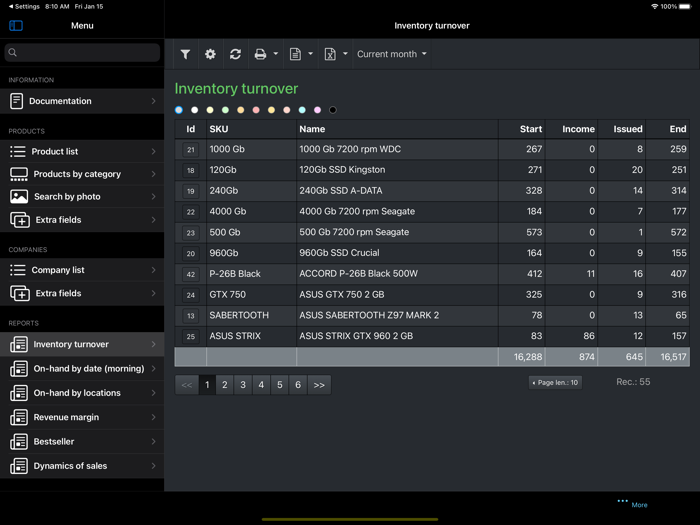Go to page 2 of results

225,385
